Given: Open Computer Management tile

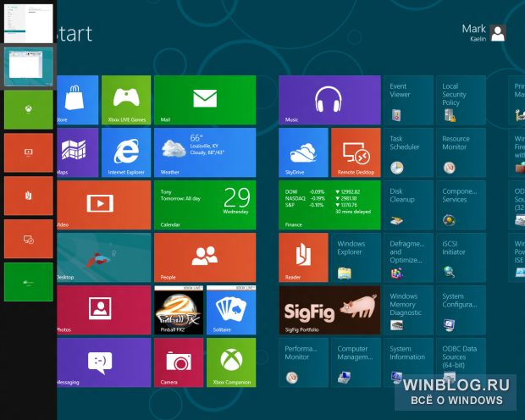Looking at the screenshot, I should point(356,362).
